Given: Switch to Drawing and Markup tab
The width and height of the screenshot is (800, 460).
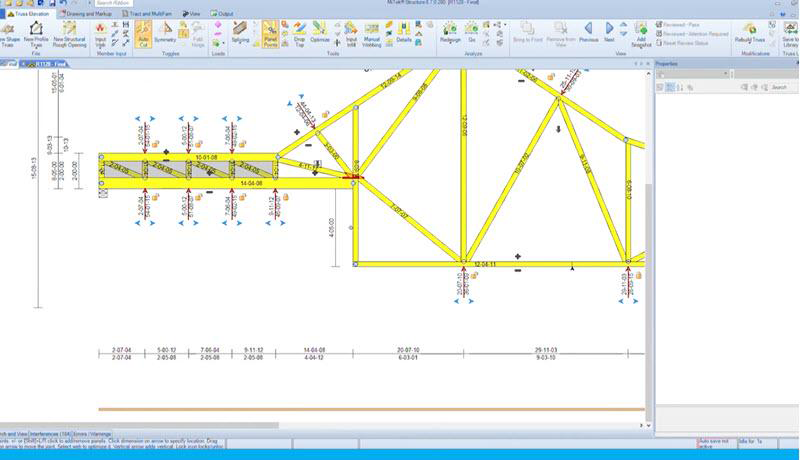Looking at the screenshot, I should [86, 14].
